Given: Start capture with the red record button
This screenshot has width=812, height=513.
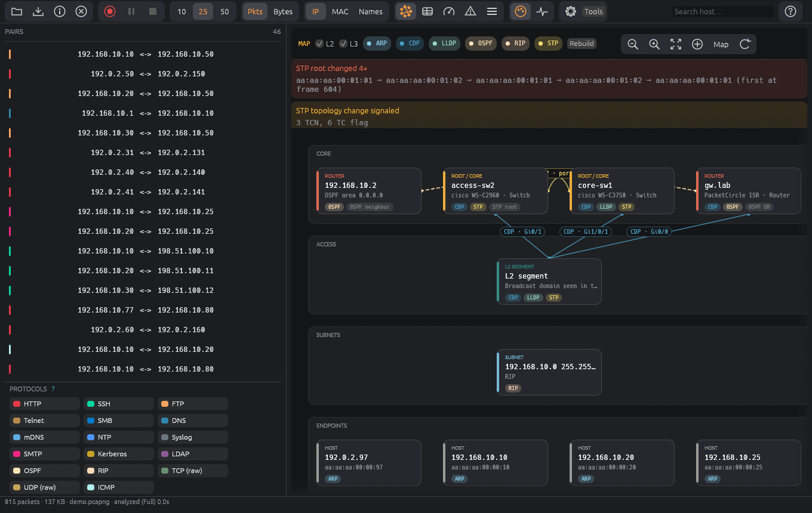Looking at the screenshot, I should [x=110, y=11].
